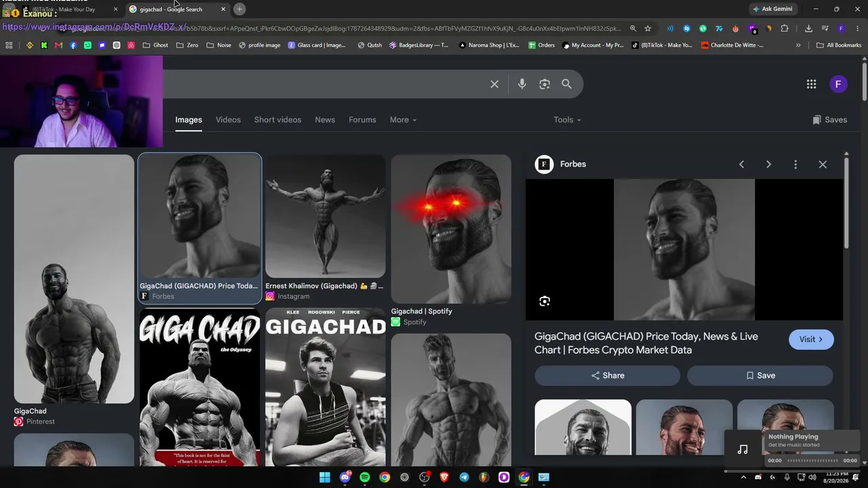Open the Gmail bookmark icon
Screen dimensions: 868x488
pyautogui.click(x=58, y=45)
